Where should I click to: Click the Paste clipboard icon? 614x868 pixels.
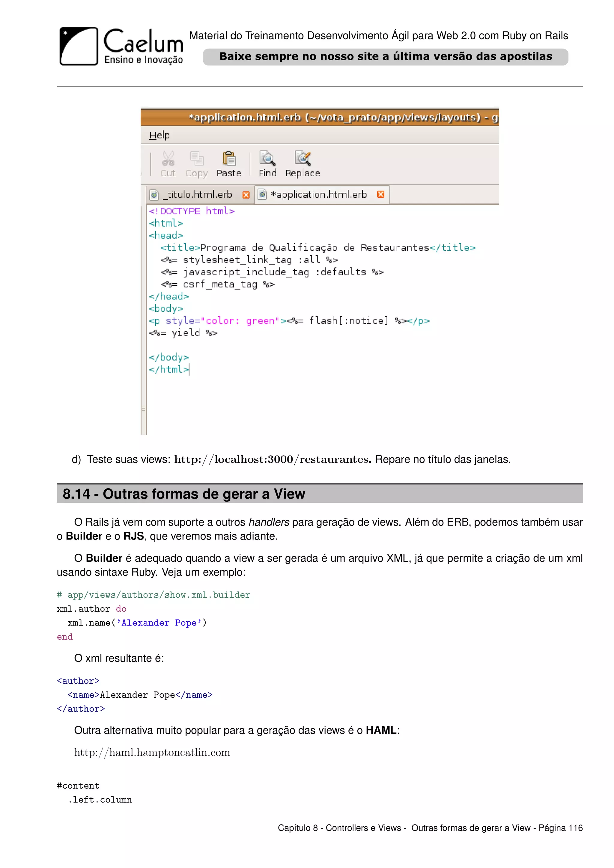pyautogui.click(x=229, y=158)
